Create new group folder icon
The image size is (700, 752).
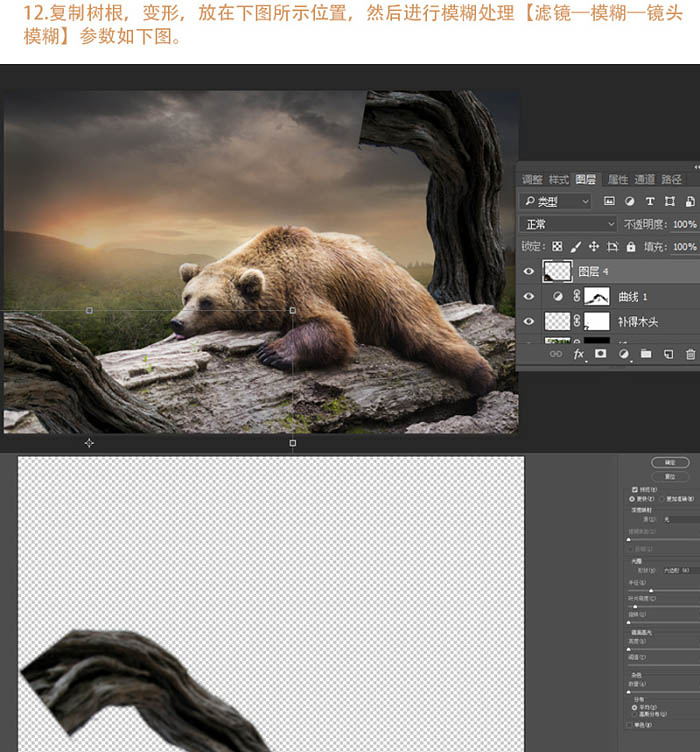[646, 354]
